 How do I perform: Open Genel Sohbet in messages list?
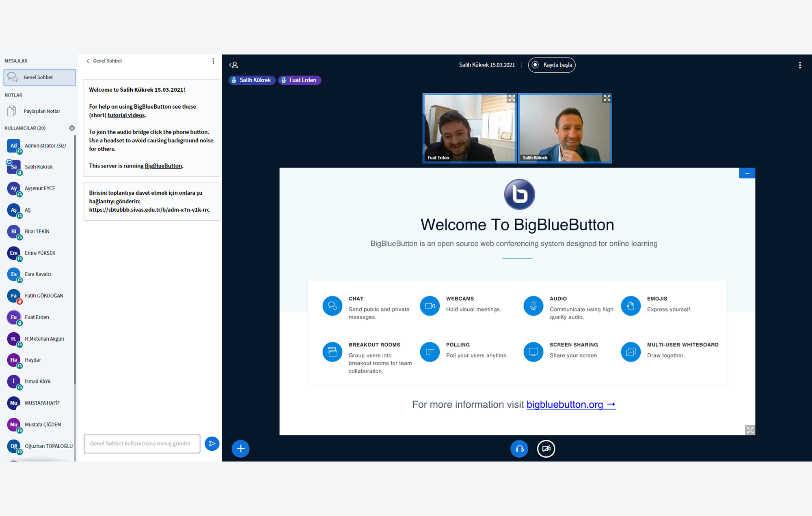[40, 77]
